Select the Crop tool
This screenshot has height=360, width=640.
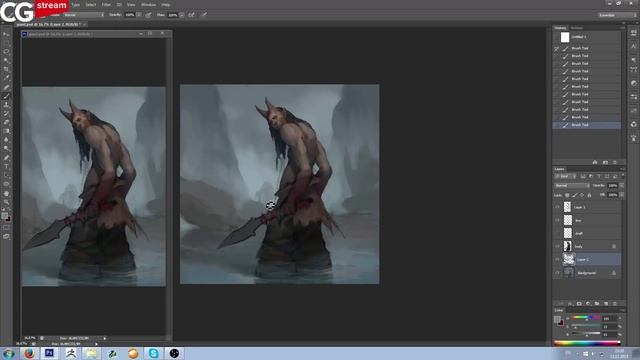pos(6,69)
